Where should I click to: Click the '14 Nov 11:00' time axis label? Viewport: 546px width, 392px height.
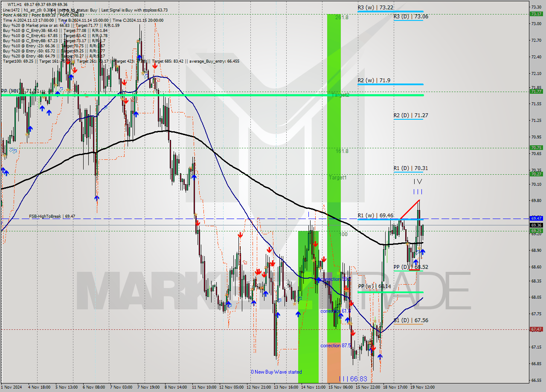[313, 387]
